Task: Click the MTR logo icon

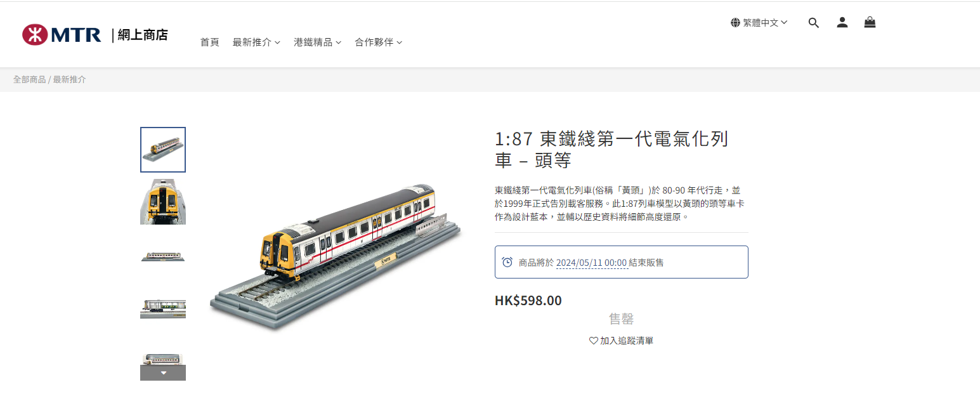Action: point(34,35)
